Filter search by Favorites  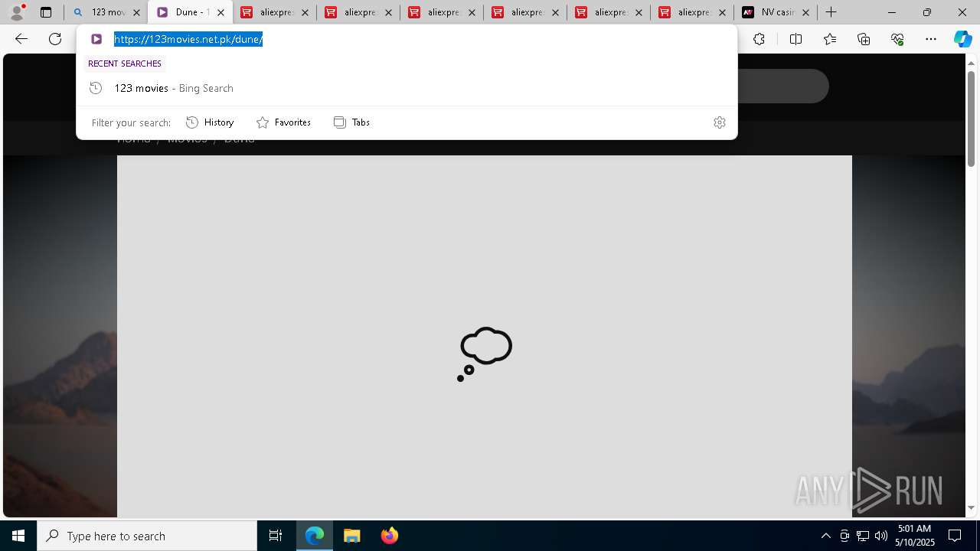283,122
